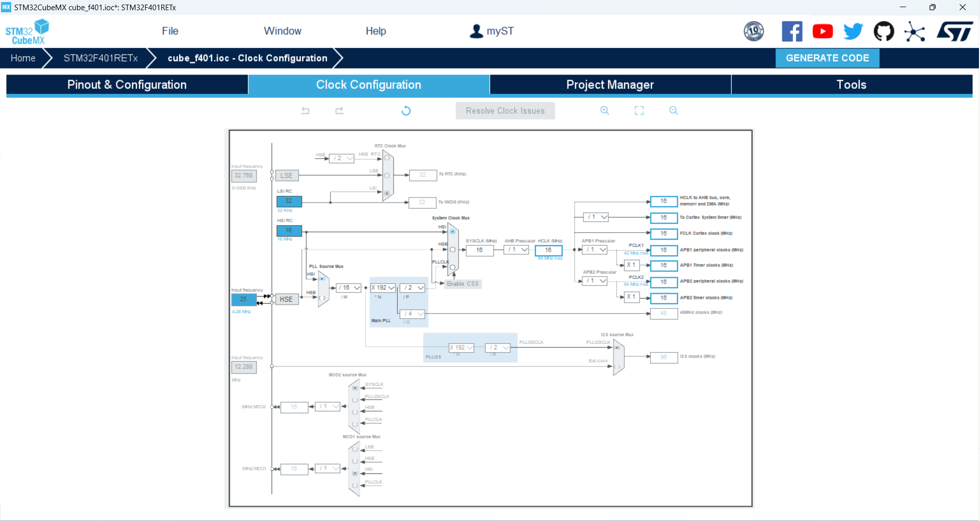The height and width of the screenshot is (521, 980).
Task: Click the HSE oscillator block
Action: coord(287,300)
